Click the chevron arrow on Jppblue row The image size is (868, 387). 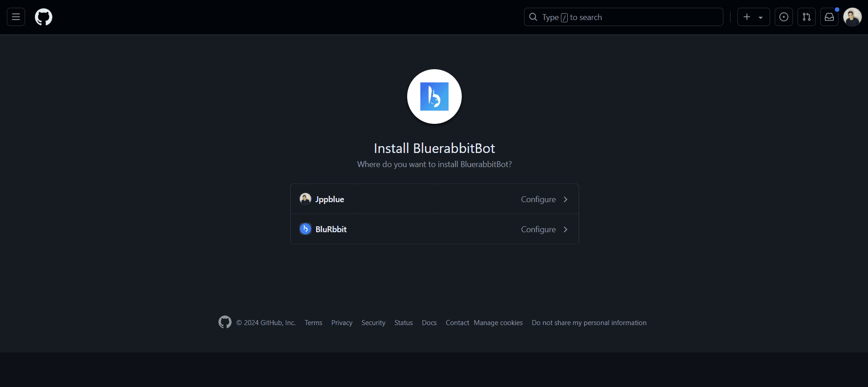click(x=565, y=199)
